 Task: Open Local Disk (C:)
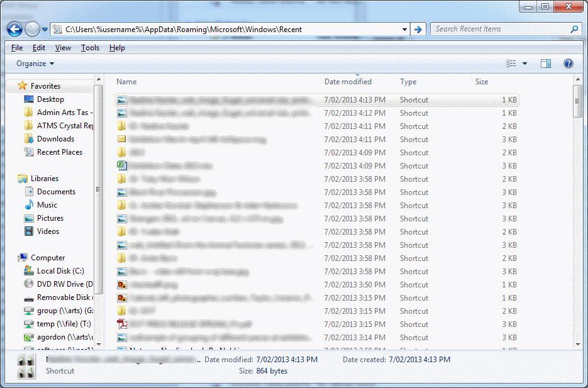click(60, 271)
